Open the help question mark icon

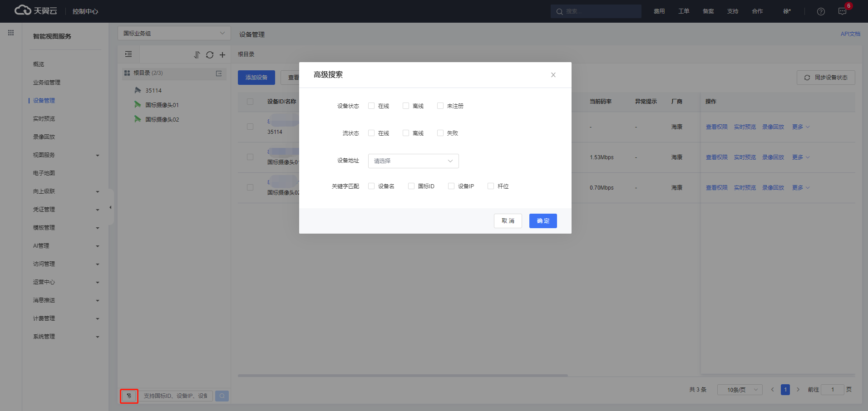click(x=821, y=11)
